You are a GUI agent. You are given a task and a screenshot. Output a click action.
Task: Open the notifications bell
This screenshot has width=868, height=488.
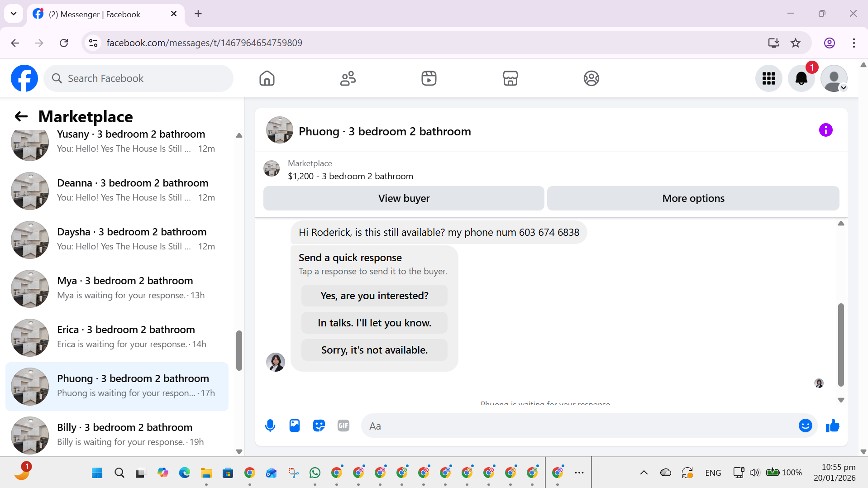pos(801,78)
